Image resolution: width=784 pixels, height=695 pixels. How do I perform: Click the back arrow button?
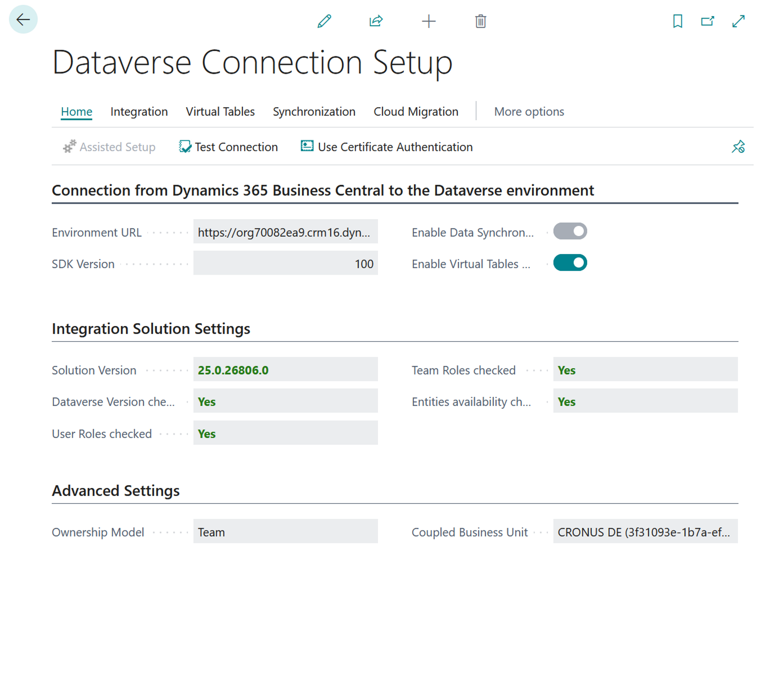23,19
